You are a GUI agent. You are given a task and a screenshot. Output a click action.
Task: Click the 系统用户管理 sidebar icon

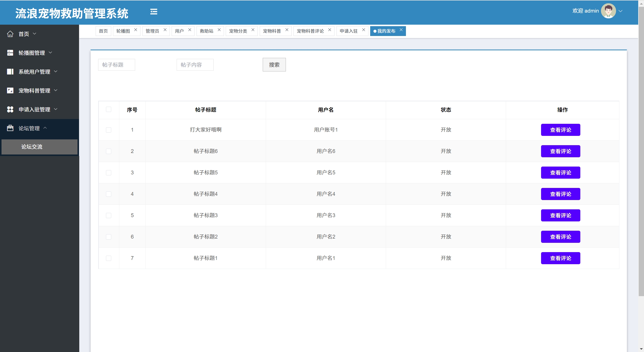[10, 72]
